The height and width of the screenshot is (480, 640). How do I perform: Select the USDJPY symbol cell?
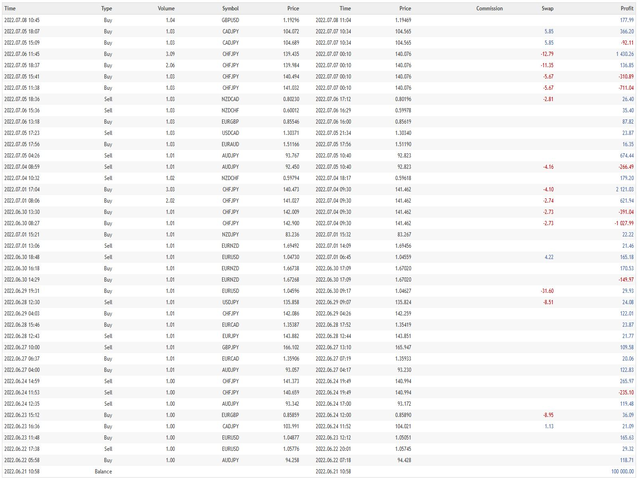coord(230,302)
